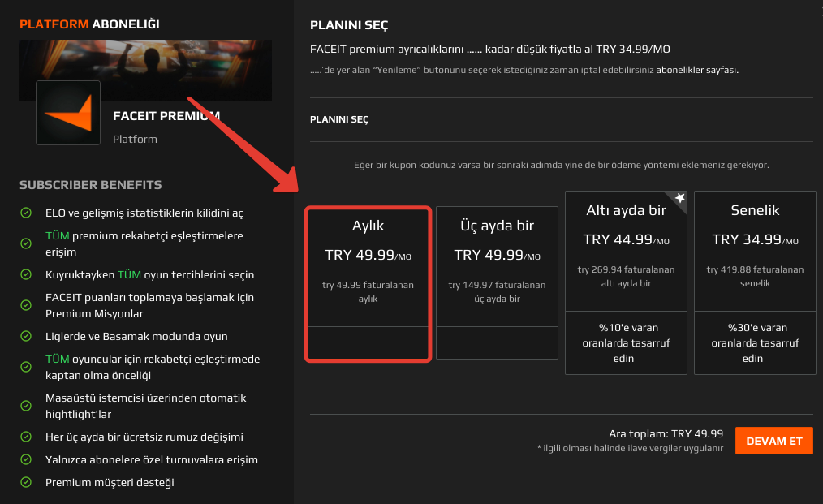
Task: Click checkmark beside Liglerde ve Basamak modunda
Action: pyautogui.click(x=26, y=336)
